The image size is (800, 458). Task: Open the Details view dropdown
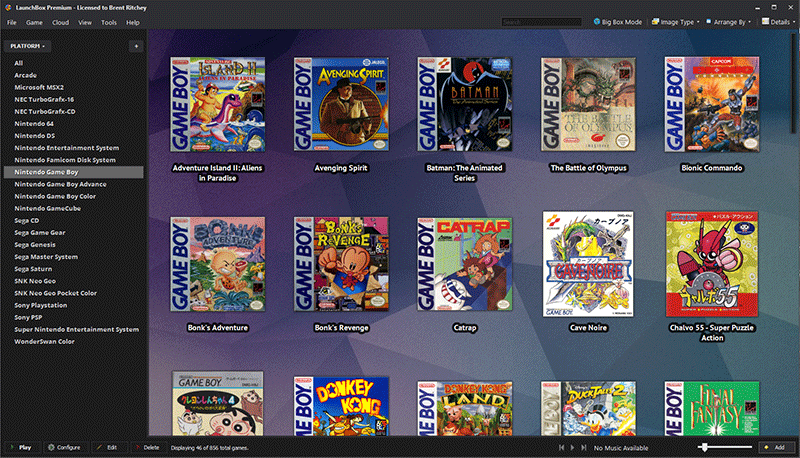tap(780, 21)
